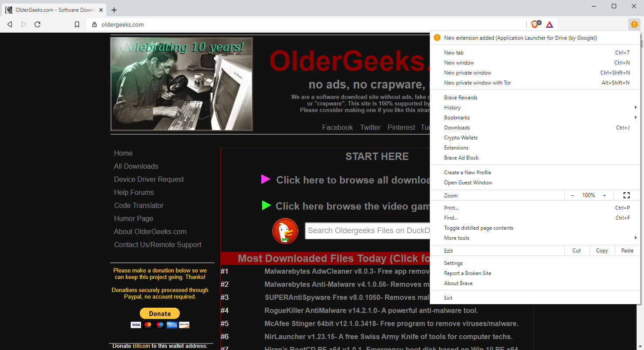This screenshot has height=350, width=644.
Task: Reload the page with the refresh icon
Action: click(37, 24)
